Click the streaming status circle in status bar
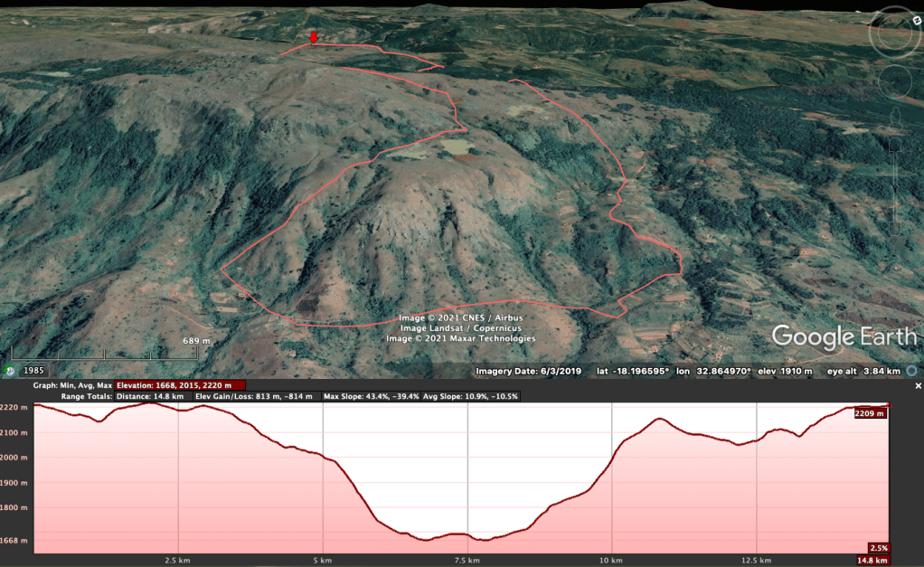The width and height of the screenshot is (924, 567). [x=911, y=371]
